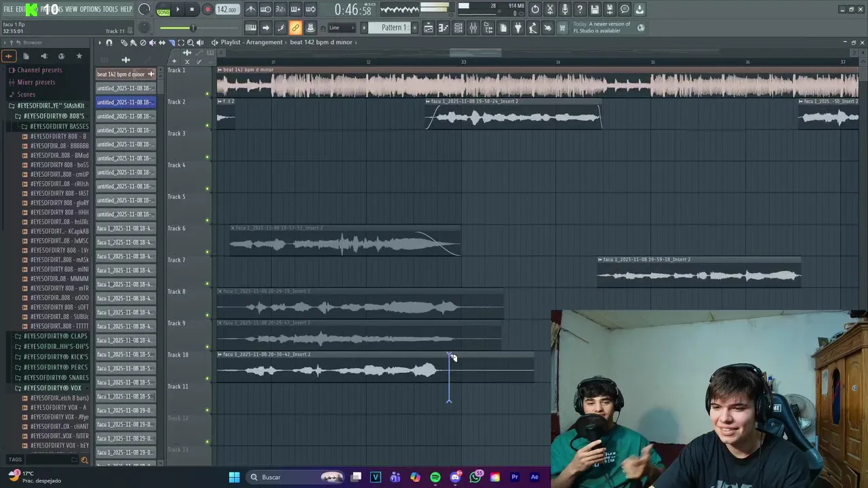Toggle the orange link/multilink controllers icon
This screenshot has width=868, height=488.
pos(296,28)
